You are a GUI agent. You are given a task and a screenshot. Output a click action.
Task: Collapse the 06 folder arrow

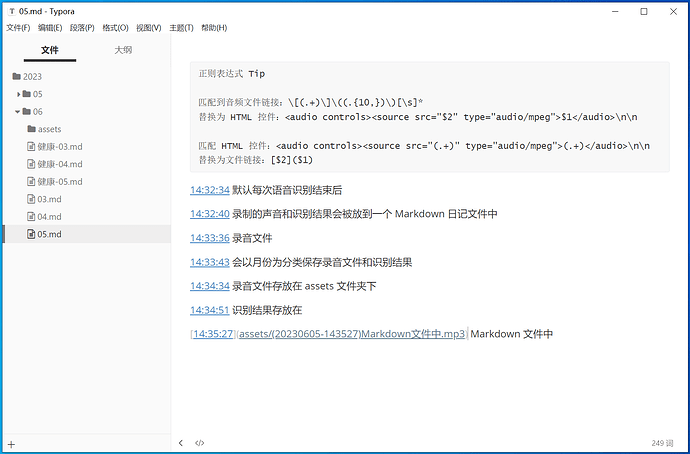click(x=18, y=112)
